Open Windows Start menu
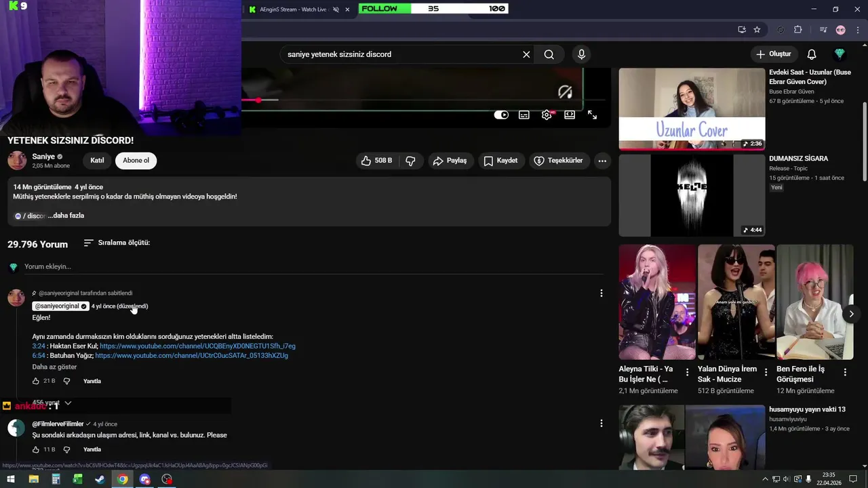 [x=11, y=479]
